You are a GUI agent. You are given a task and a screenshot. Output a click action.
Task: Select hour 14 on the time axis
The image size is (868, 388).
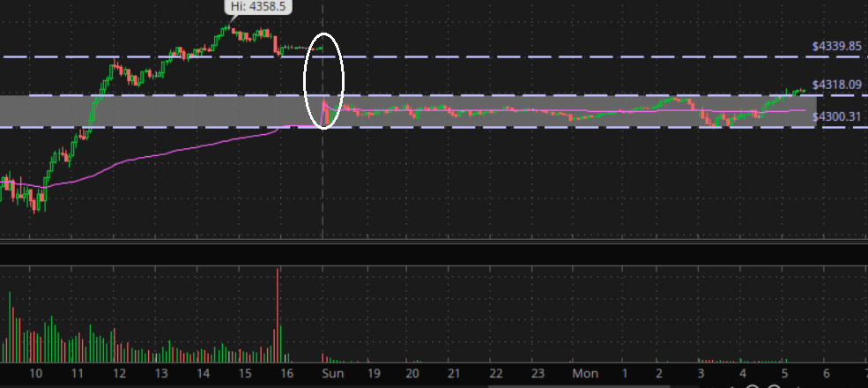click(203, 373)
